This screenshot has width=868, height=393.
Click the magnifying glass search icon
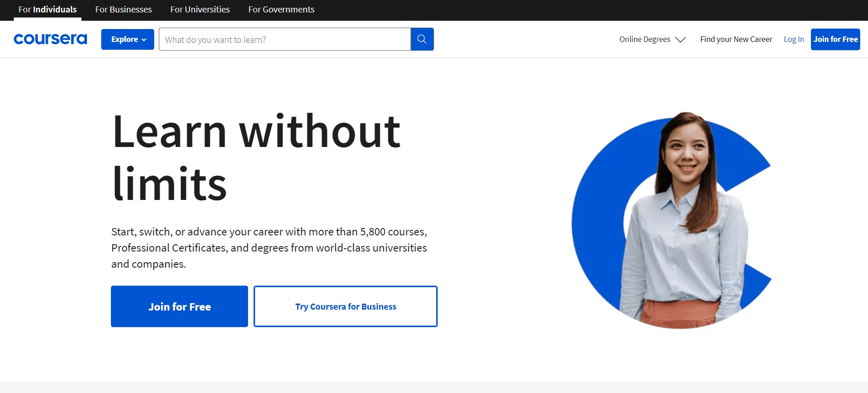(x=422, y=39)
